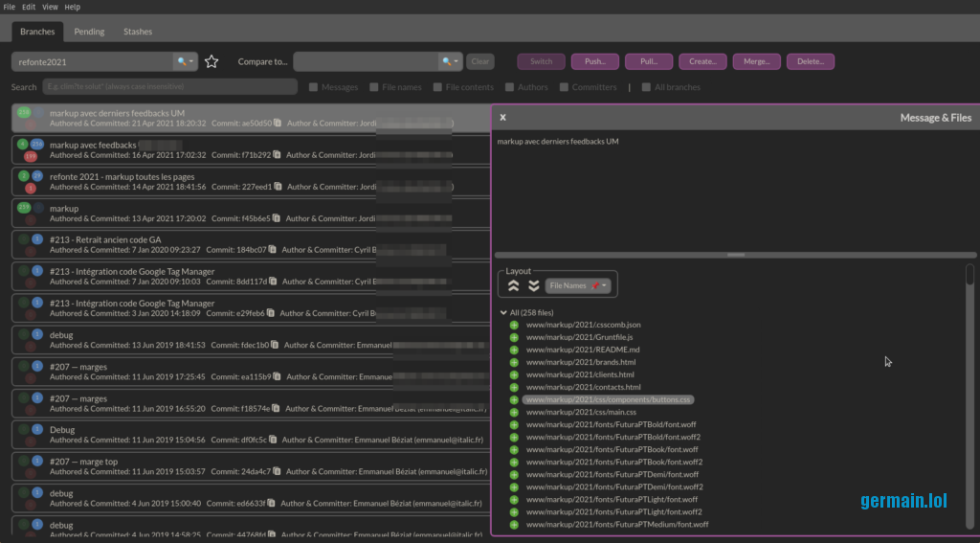The width and height of the screenshot is (980, 543).
Task: Click the green added icon beside Gruntfile.js
Action: (514, 337)
